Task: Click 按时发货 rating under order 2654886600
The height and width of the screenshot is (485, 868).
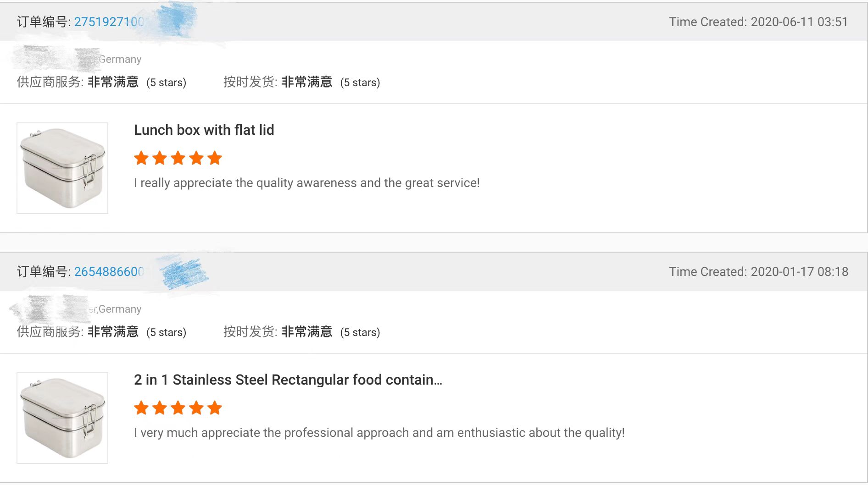Action: 301,332
